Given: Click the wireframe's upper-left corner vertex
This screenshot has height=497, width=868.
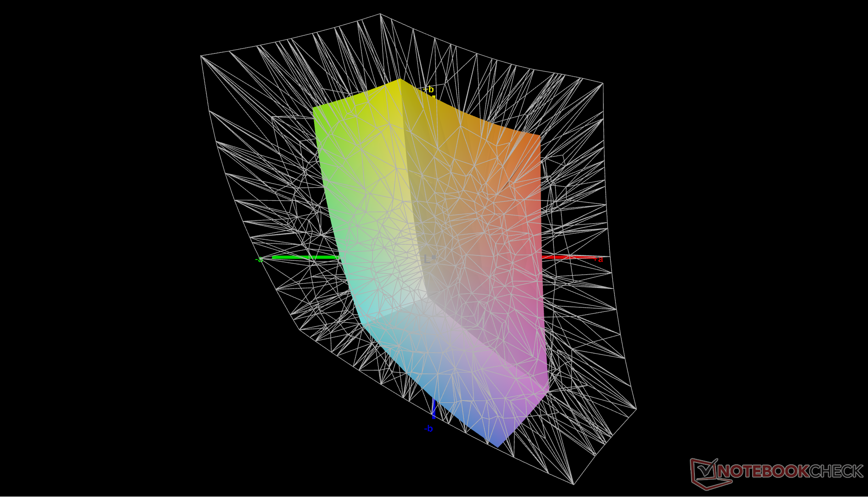Looking at the screenshot, I should coord(201,56).
